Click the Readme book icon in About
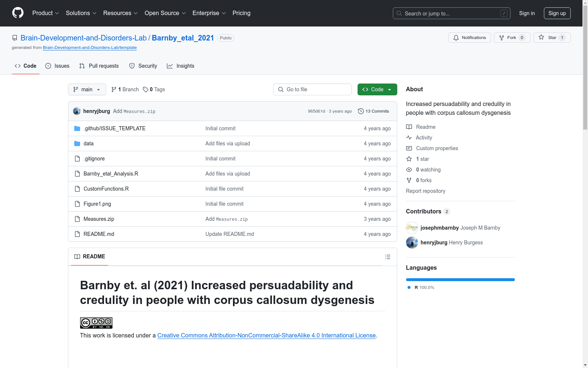Image resolution: width=588 pixels, height=368 pixels. coord(409,127)
